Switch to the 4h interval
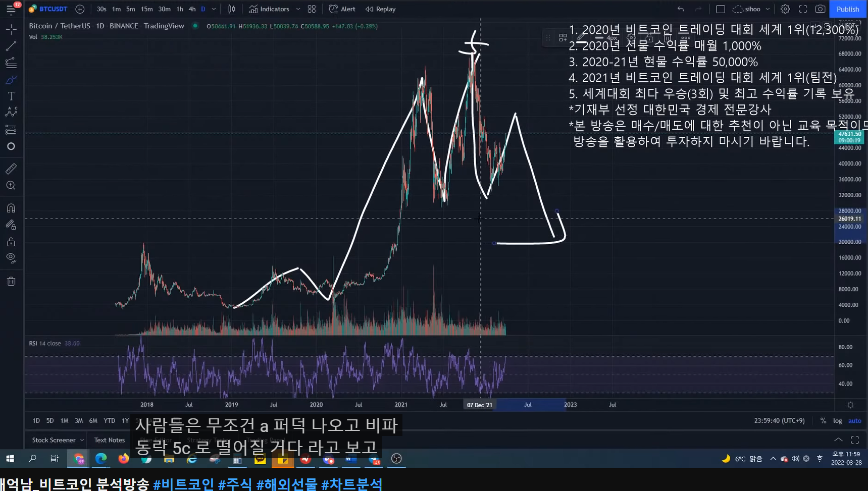868x491 pixels. click(x=192, y=9)
